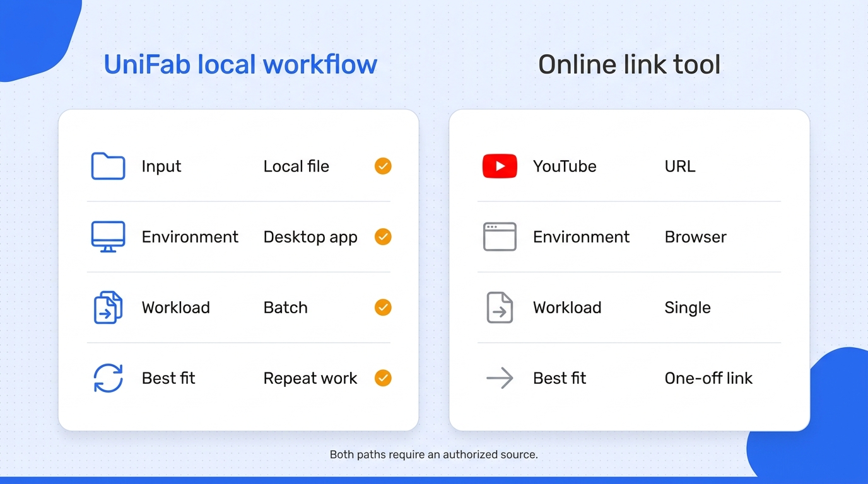Click the Single value
Image resolution: width=868 pixels, height=484 pixels.
pos(688,308)
